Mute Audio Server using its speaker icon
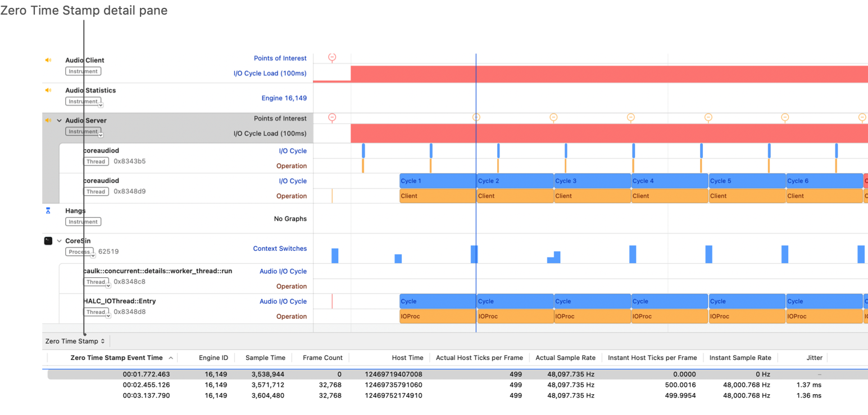The height and width of the screenshot is (415, 868). tap(48, 120)
